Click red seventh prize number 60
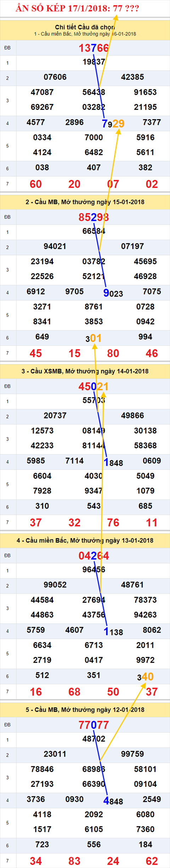Screen dimensions: 170x868 tap(36, 184)
